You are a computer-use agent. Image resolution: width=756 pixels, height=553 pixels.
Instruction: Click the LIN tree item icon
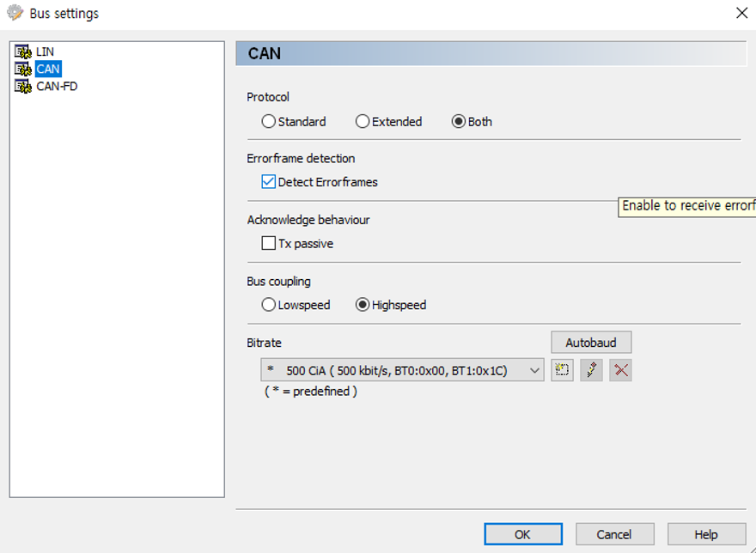(23, 52)
